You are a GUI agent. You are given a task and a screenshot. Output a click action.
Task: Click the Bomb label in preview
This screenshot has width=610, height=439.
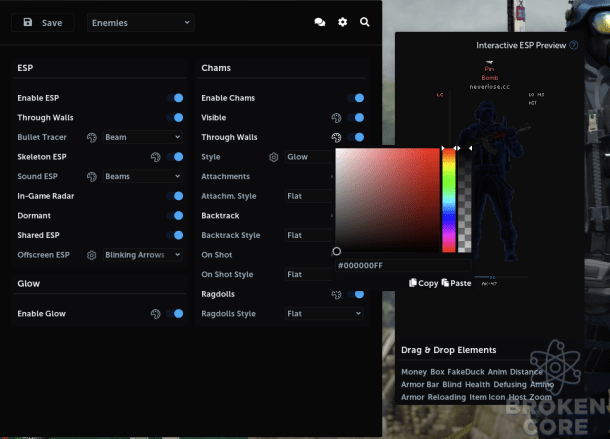(x=489, y=78)
